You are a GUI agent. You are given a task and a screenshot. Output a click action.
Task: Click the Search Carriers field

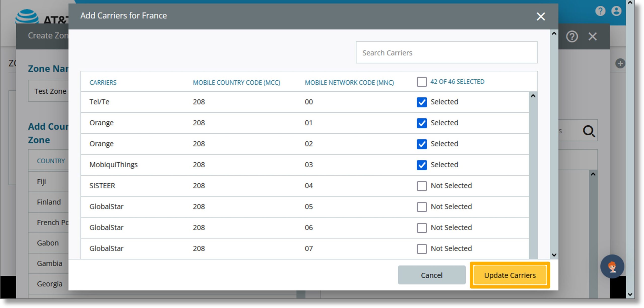(x=447, y=53)
